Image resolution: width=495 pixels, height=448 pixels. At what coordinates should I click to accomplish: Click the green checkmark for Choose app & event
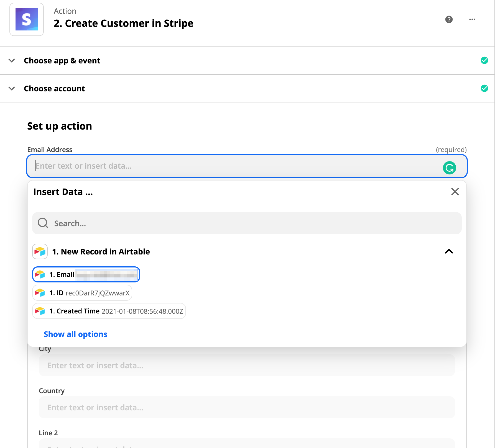pos(484,60)
